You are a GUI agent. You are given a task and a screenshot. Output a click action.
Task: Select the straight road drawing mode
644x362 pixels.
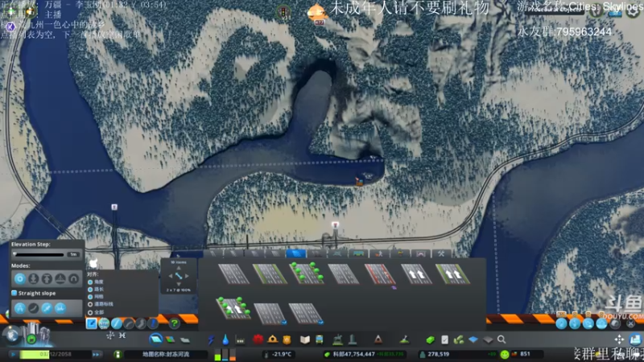(x=117, y=323)
